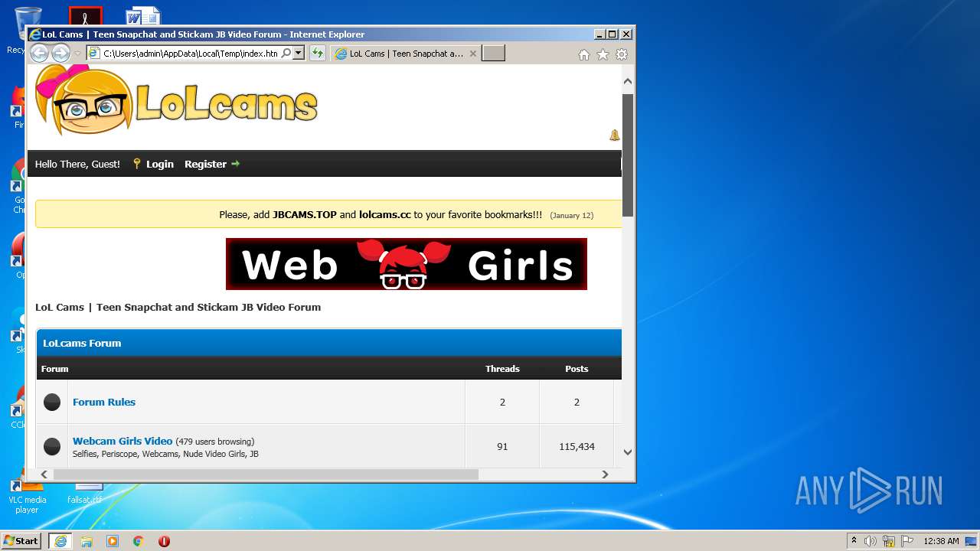980x551 pixels.
Task: Click the taskbar clock showing 12:38 AM
Action: click(941, 541)
